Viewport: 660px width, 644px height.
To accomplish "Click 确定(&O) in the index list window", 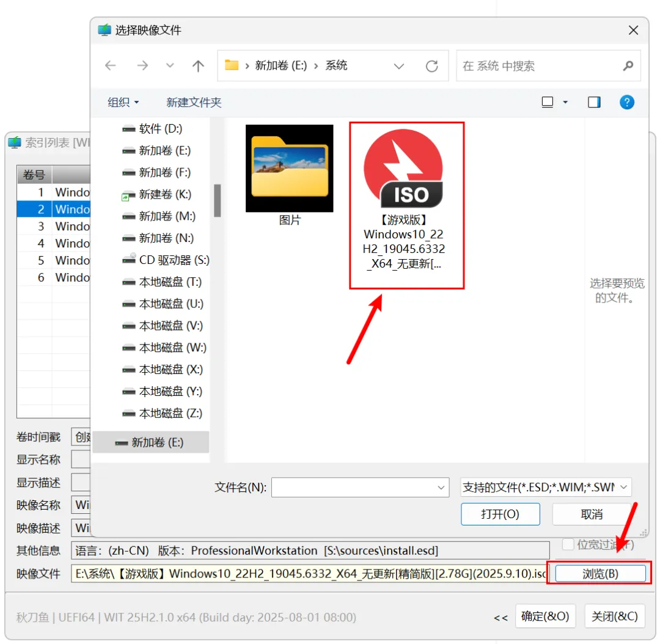I will point(545,617).
